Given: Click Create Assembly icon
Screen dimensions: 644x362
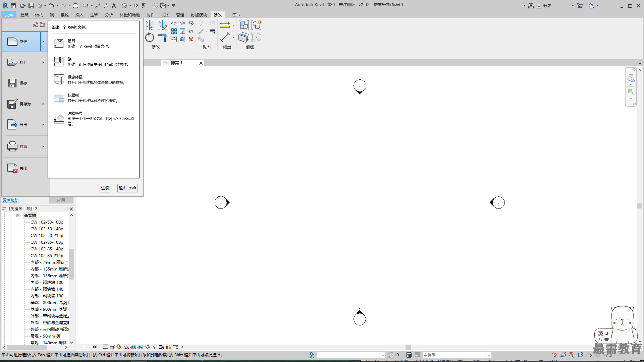Looking at the screenshot, I should point(244,25).
